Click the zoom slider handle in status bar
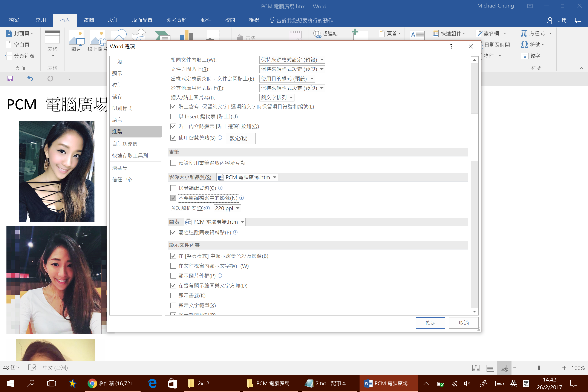Image resolution: width=588 pixels, height=392 pixels. point(539,368)
